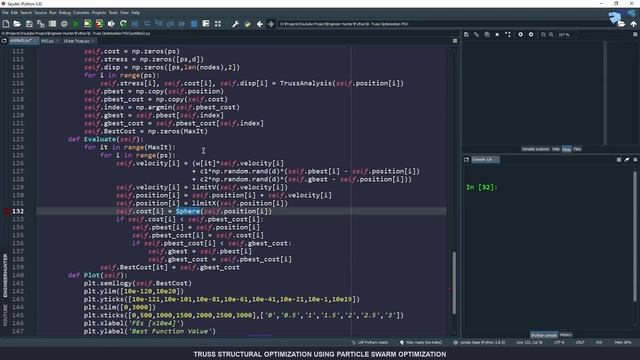Open the Debug menu

tap(64, 13)
